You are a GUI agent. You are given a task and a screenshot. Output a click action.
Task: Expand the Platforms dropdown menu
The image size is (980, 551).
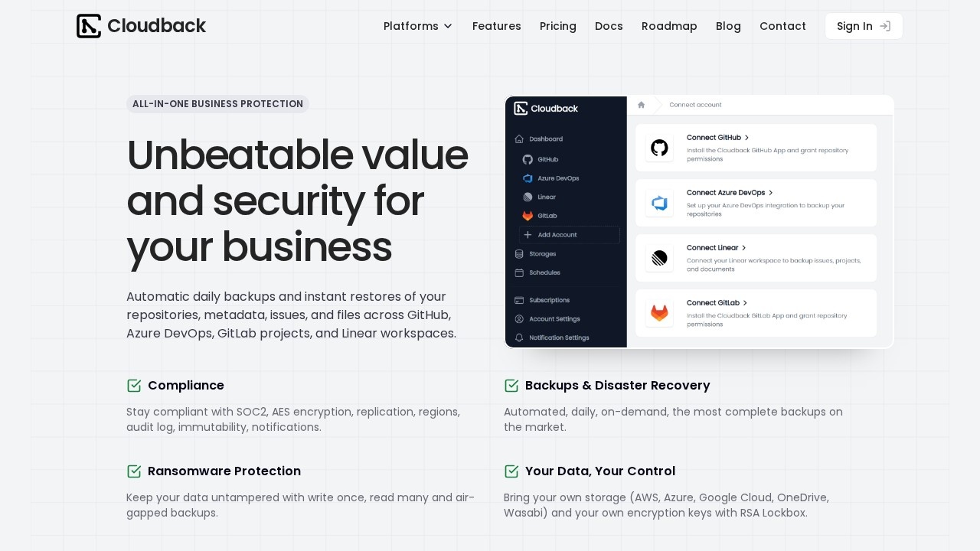(x=418, y=26)
